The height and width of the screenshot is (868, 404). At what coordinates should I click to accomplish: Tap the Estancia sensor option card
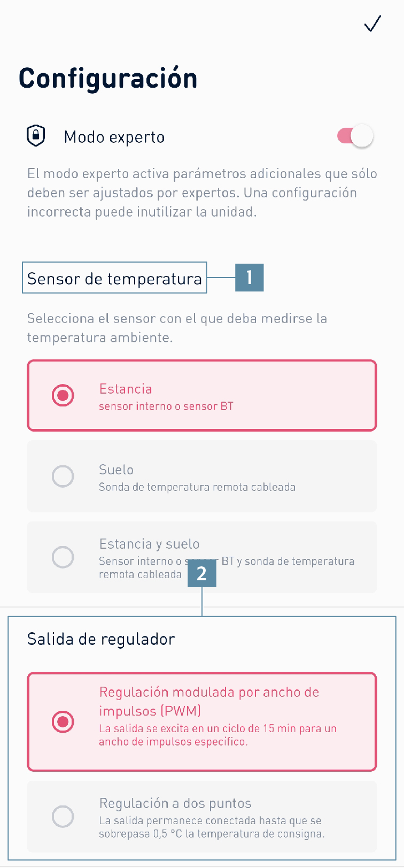(x=202, y=396)
